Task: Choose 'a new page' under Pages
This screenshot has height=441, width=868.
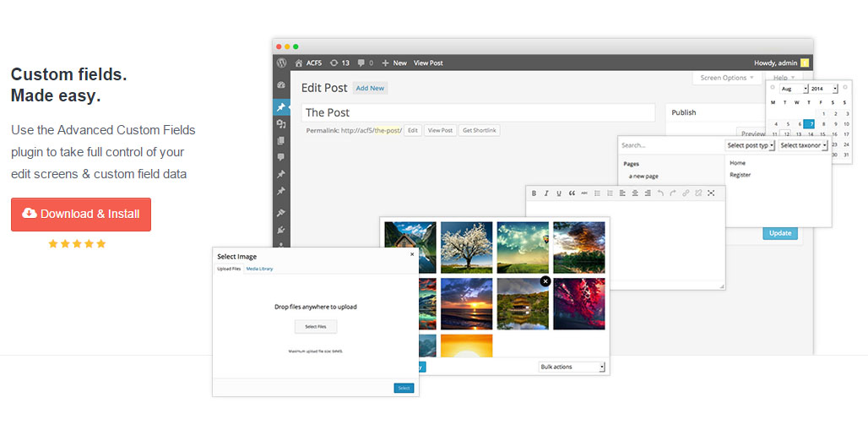Action: [643, 177]
